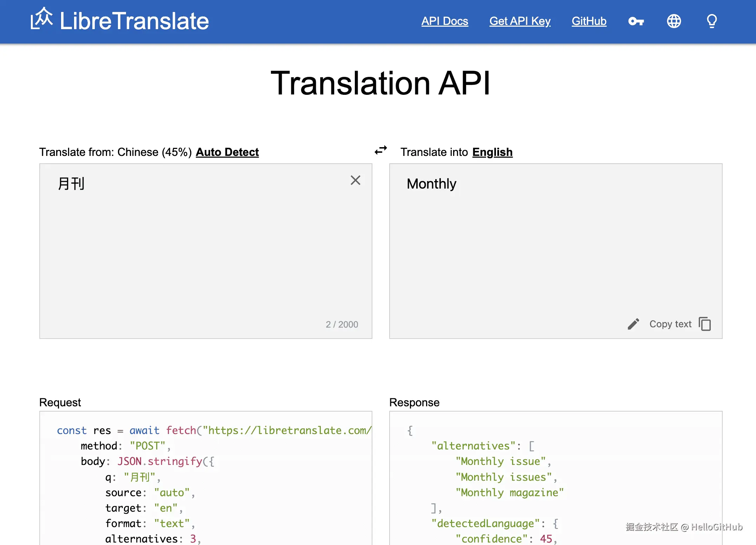Open the globe language selector icon
This screenshot has height=545, width=756.
point(674,21)
